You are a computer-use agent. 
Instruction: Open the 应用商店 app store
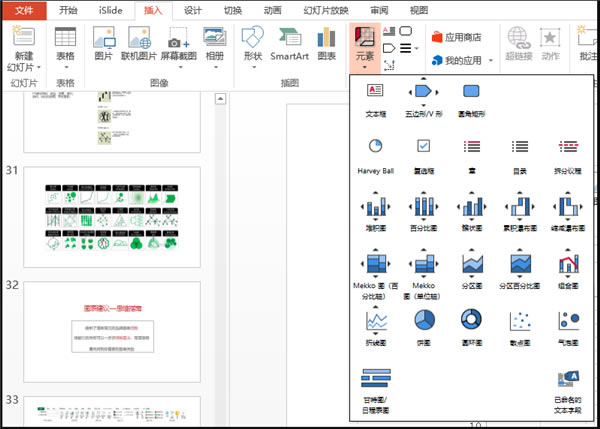click(x=457, y=37)
